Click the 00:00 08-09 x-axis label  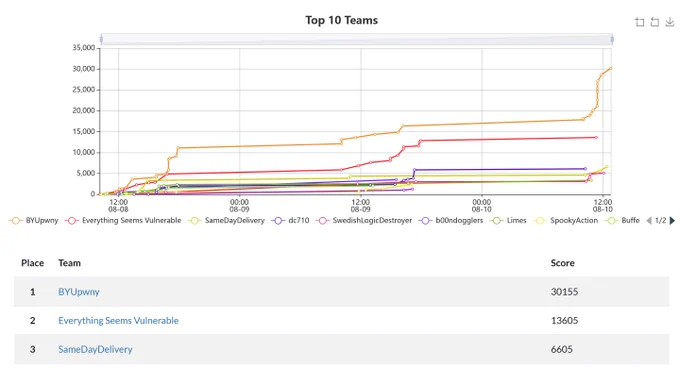click(x=239, y=206)
